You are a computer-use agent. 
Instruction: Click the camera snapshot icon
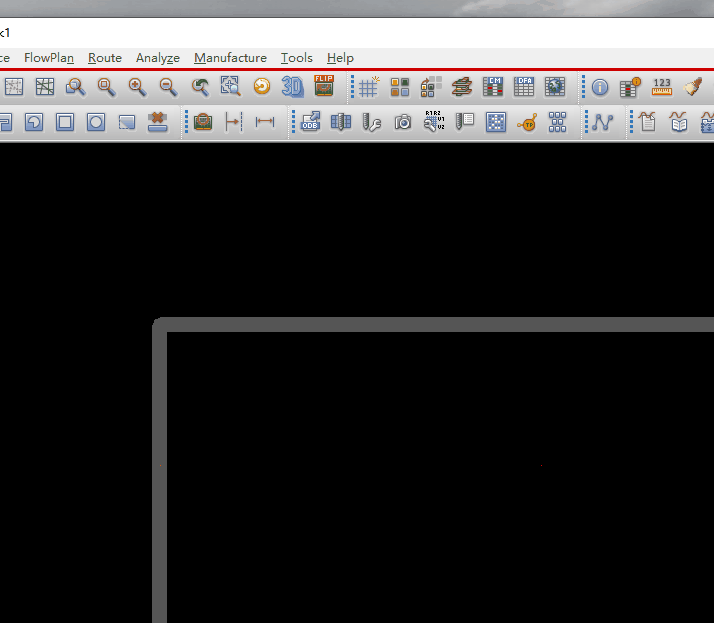coord(403,122)
